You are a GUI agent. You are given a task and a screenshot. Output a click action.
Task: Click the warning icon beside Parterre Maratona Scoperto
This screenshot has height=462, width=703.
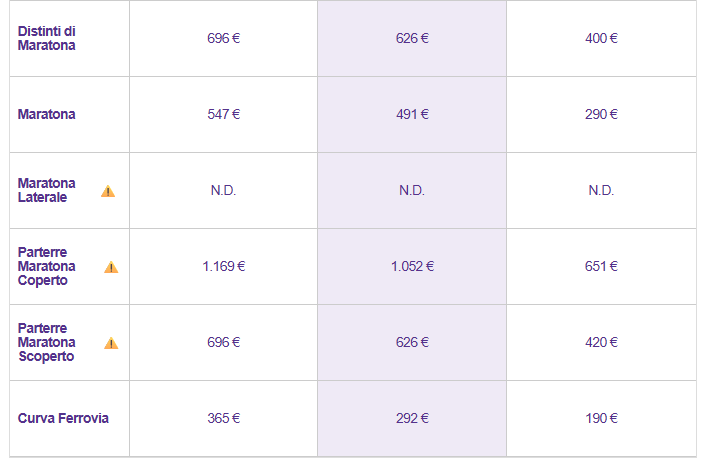[111, 343]
